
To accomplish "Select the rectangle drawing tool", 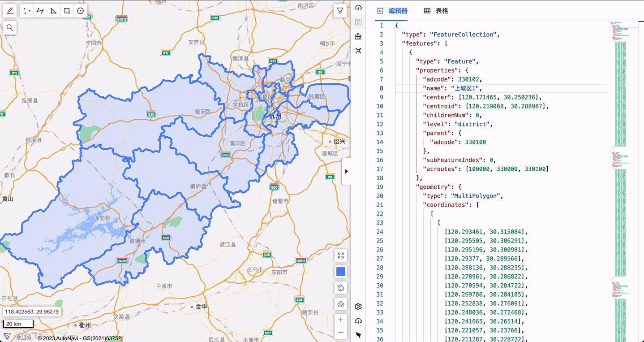I will pos(67,10).
